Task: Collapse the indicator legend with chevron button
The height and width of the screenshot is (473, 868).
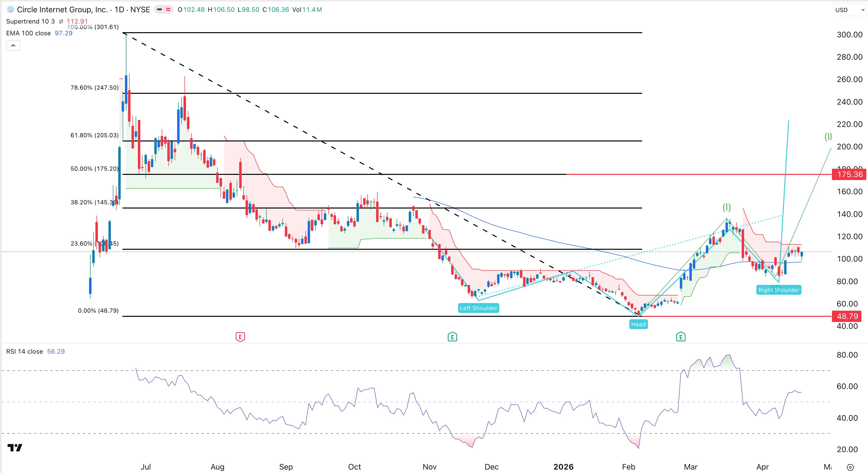Action: (13, 45)
